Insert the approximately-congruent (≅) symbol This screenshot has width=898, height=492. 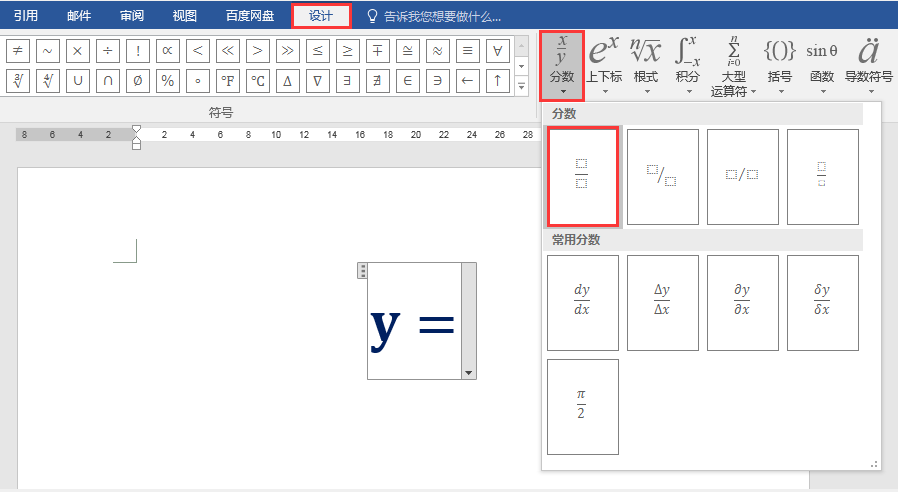407,50
